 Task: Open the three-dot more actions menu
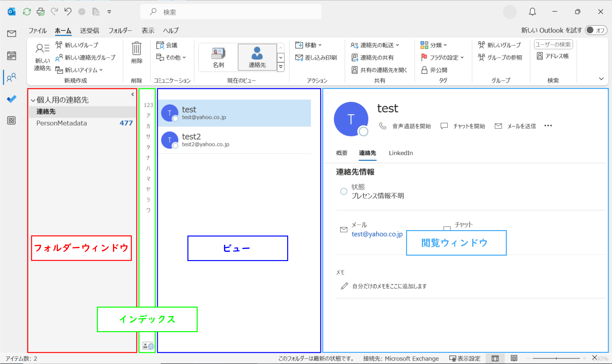pyautogui.click(x=548, y=126)
